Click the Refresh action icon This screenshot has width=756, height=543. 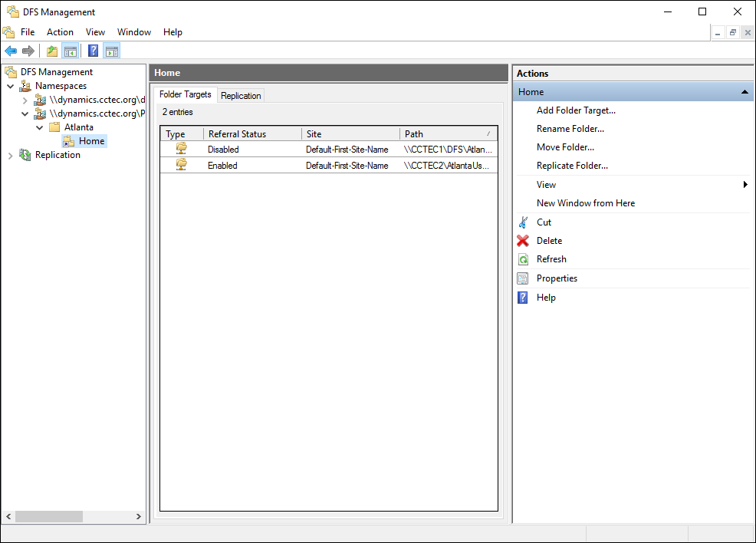coord(523,259)
